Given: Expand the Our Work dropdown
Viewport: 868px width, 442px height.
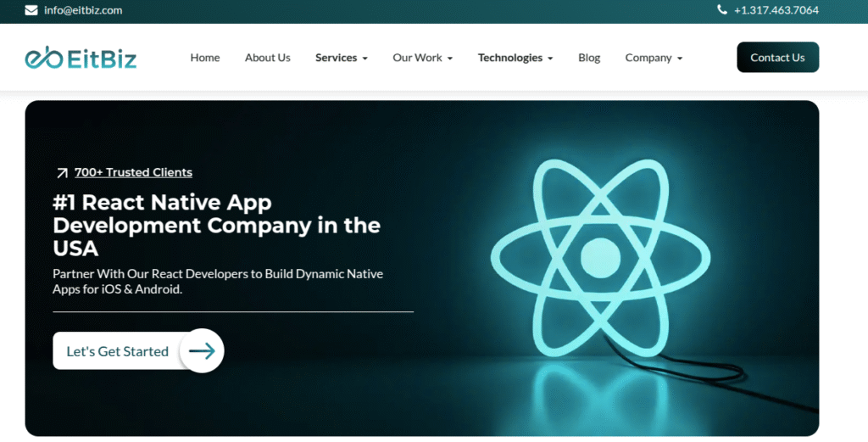Looking at the screenshot, I should coord(422,58).
